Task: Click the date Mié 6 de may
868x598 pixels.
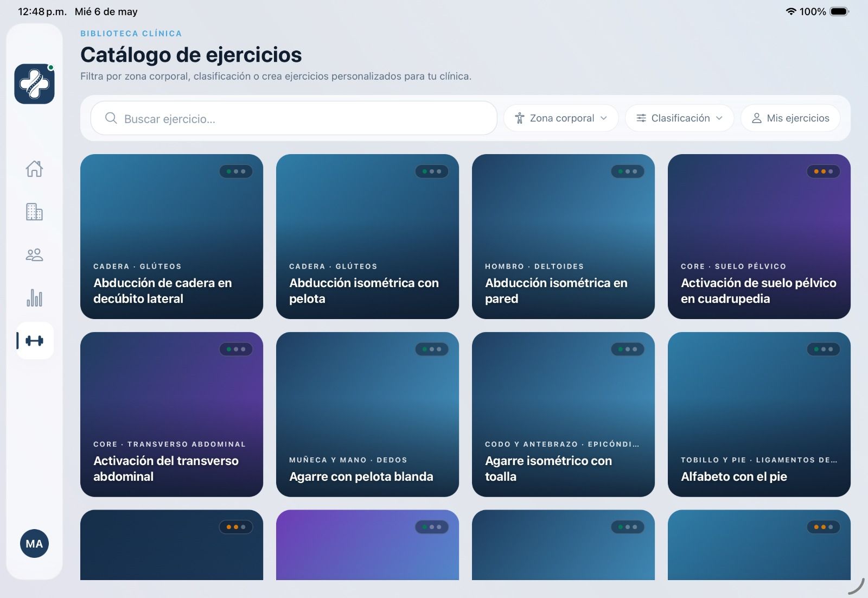Action: tap(106, 11)
